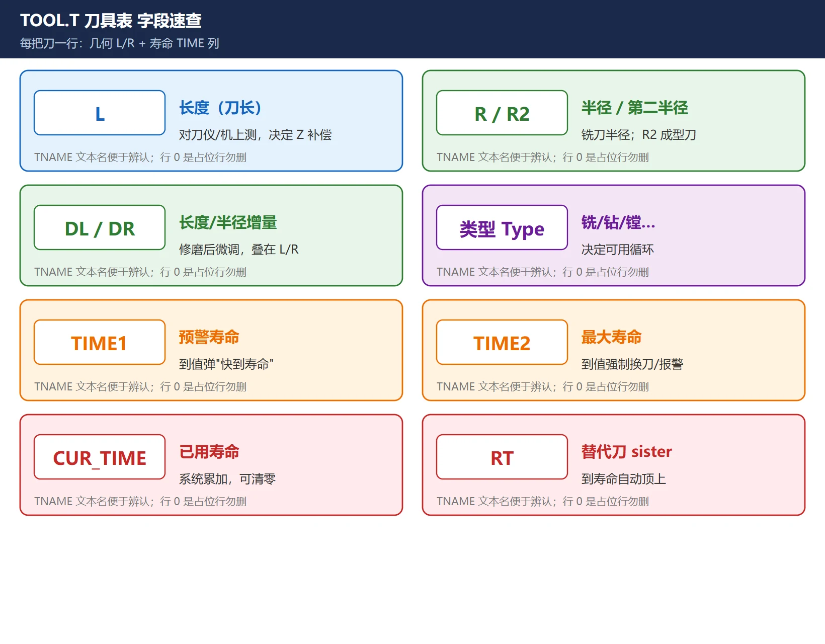
Task: Click the TNAME note in the TIME2 card
Action: 543,387
